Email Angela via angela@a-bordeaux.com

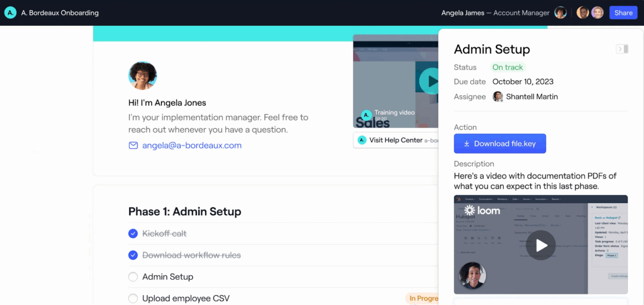coord(192,145)
